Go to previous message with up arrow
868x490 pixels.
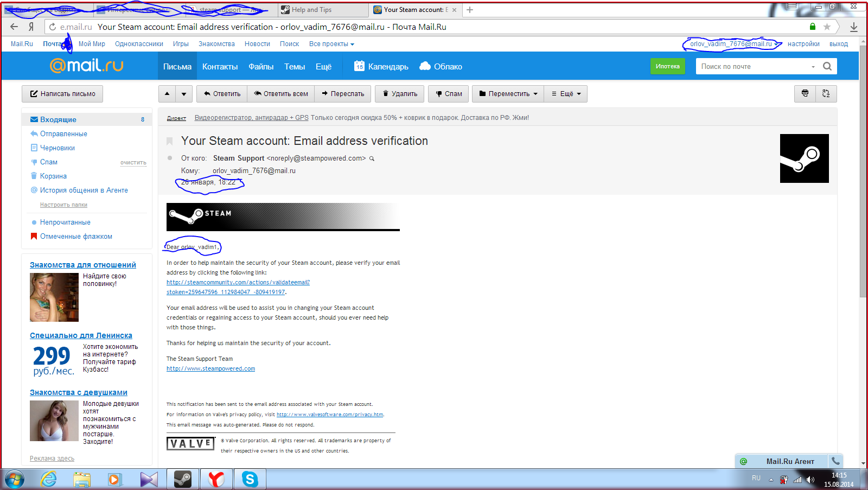[167, 94]
